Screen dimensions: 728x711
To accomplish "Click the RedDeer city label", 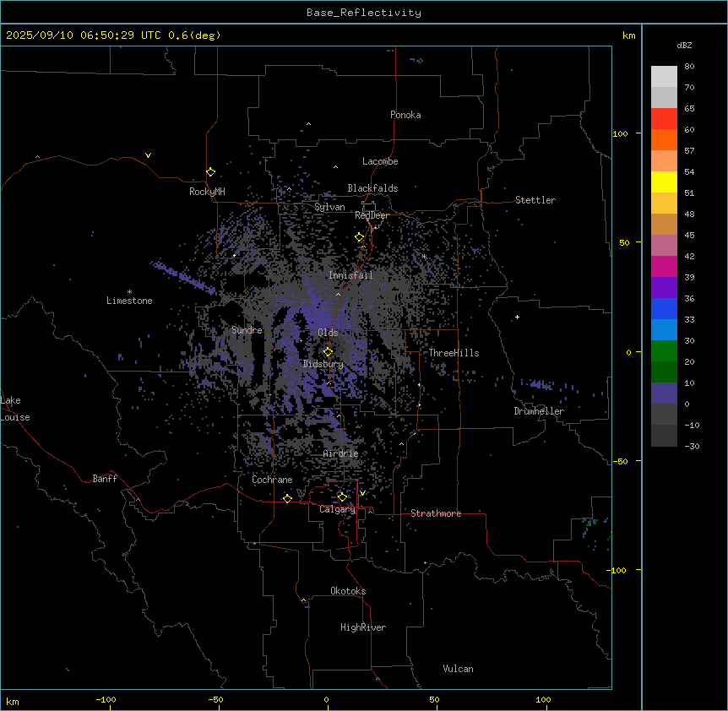I will [372, 215].
